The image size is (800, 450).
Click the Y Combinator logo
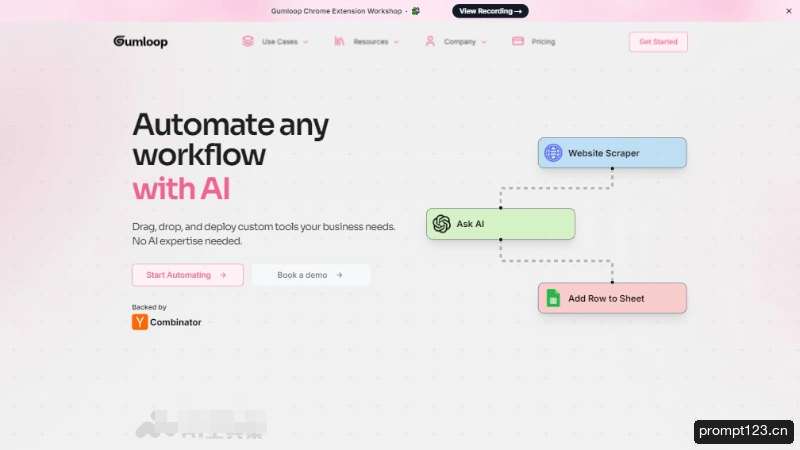pyautogui.click(x=140, y=322)
